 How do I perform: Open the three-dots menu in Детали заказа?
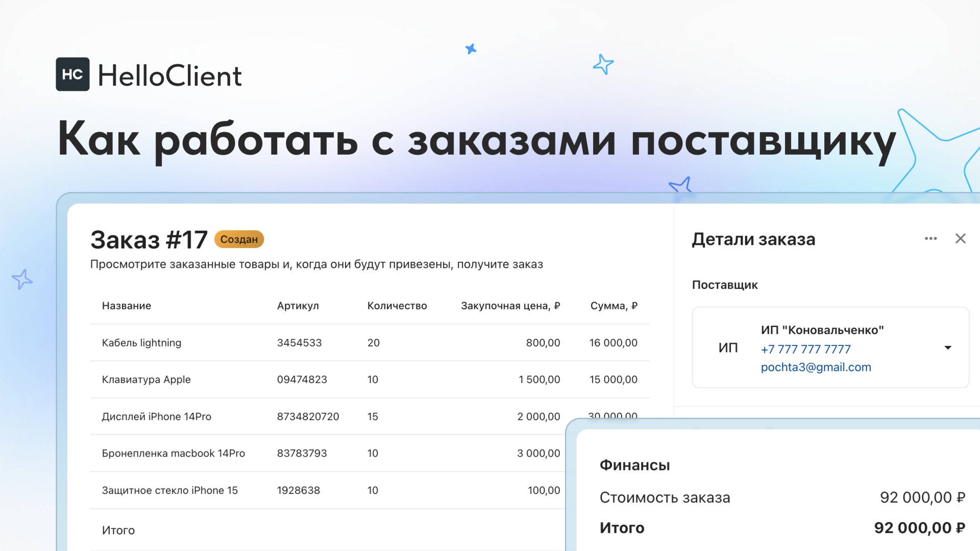tap(930, 239)
